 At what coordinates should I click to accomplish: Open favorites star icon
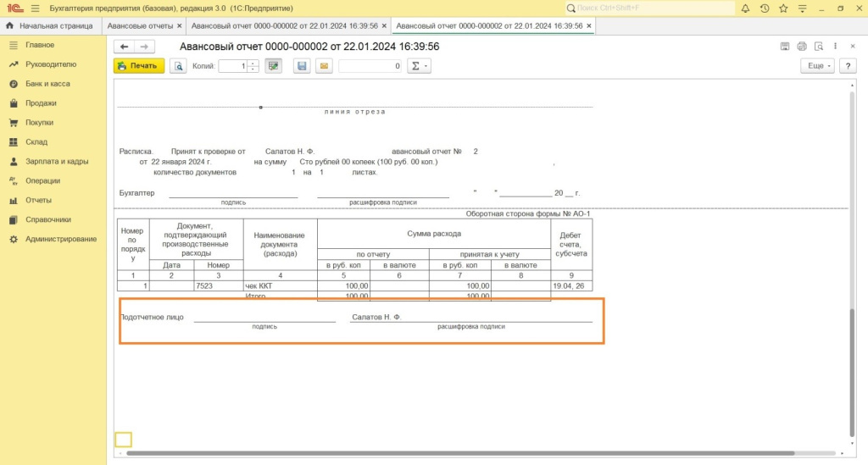783,8
